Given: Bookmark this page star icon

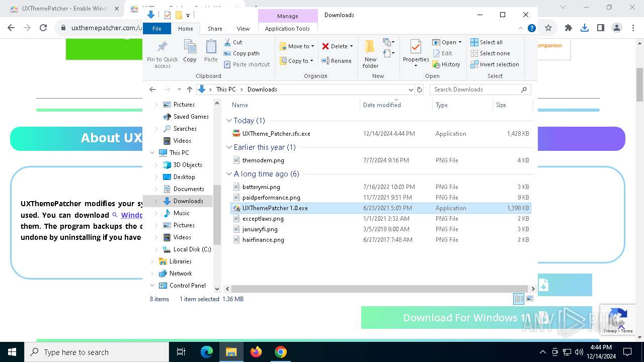Looking at the screenshot, I should tap(548, 28).
